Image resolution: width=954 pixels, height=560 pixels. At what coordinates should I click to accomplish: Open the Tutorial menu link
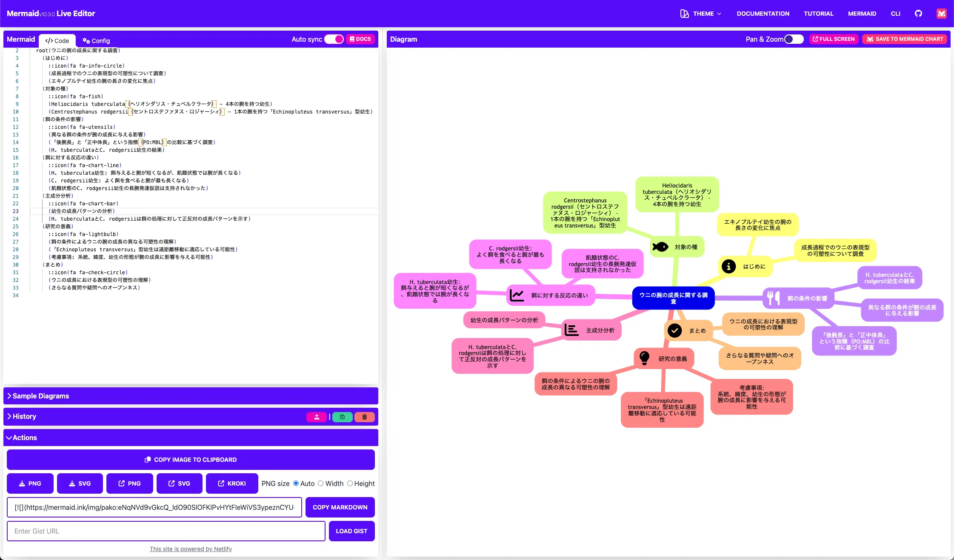pyautogui.click(x=818, y=14)
